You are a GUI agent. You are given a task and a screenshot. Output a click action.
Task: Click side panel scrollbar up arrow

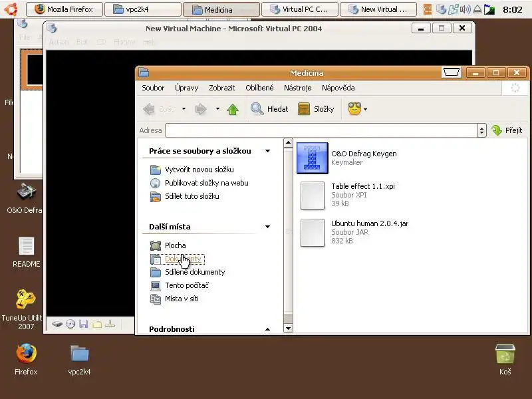[x=288, y=142]
